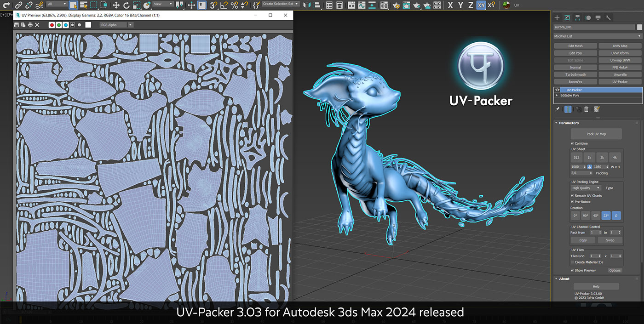Save the UV Preview image
Image resolution: width=644 pixels, height=324 pixels.
click(x=17, y=25)
